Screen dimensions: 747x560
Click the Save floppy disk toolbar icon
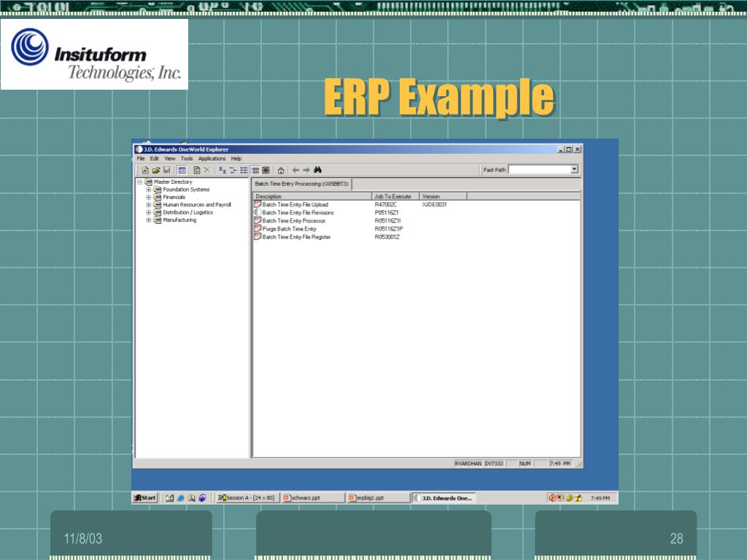point(167,170)
